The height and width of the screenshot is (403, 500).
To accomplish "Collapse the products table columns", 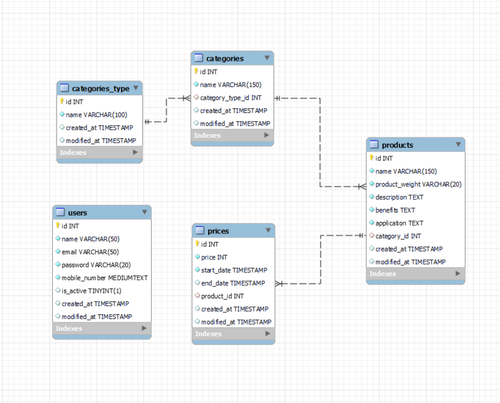I will point(458,144).
